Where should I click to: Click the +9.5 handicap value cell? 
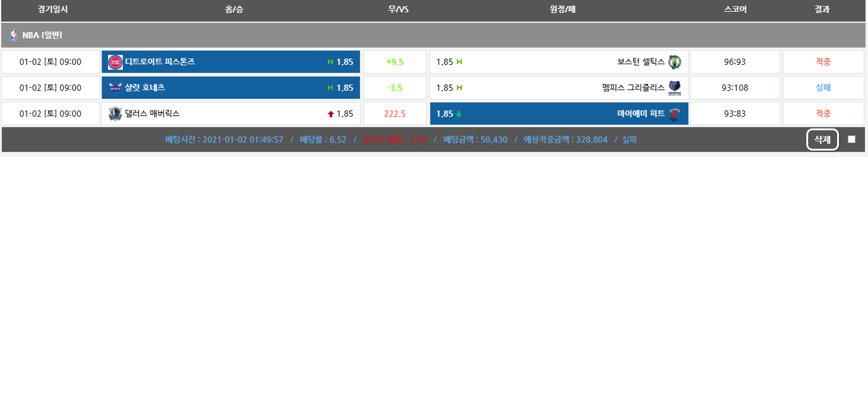[394, 62]
